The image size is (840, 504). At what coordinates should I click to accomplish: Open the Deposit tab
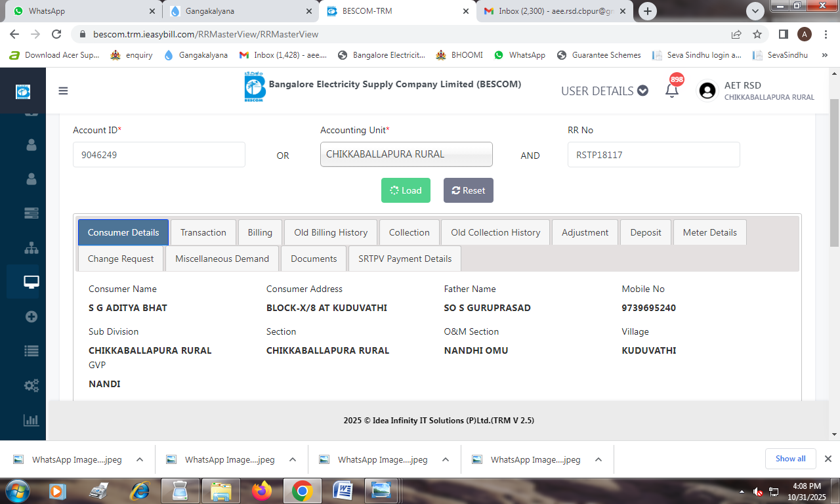coord(646,232)
